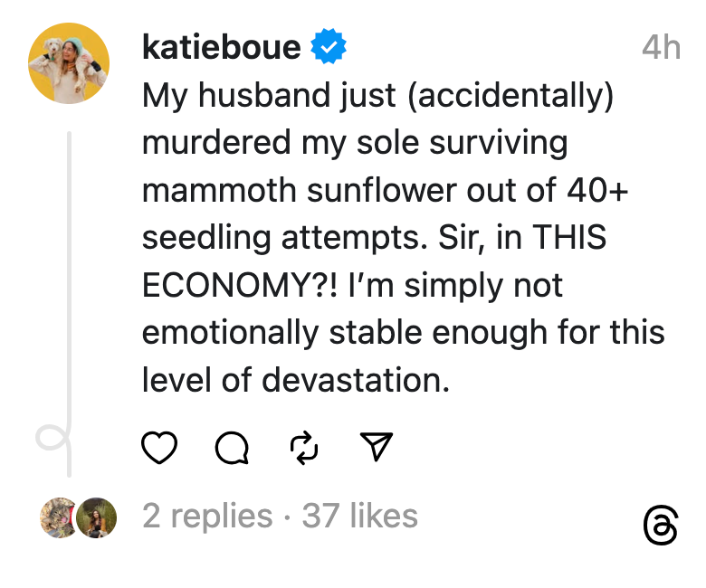The width and height of the screenshot is (706, 588).
Task: View the 2 replies link
Action: [x=207, y=517]
